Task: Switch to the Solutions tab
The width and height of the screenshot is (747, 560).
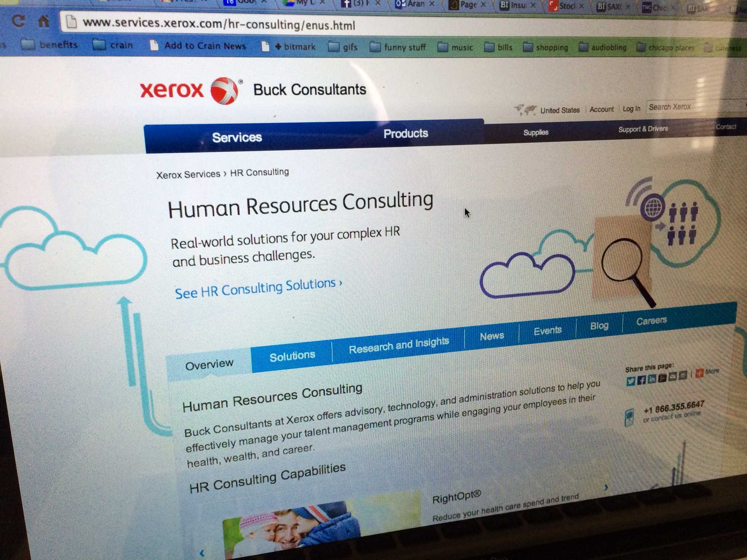Action: 292,356
